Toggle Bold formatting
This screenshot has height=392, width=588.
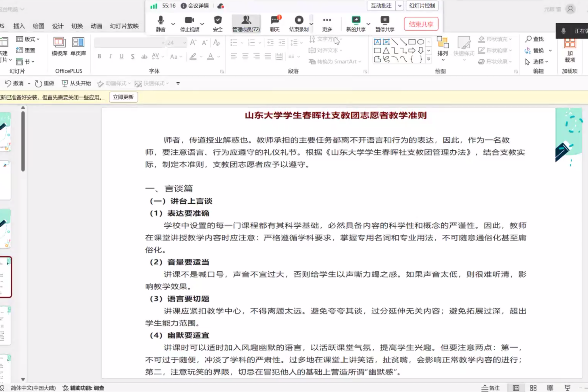(x=99, y=56)
